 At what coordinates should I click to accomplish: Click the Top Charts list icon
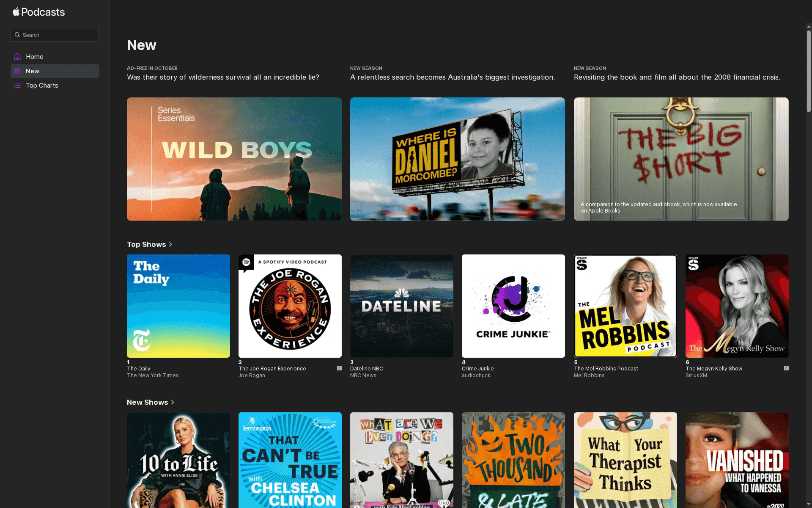tap(17, 86)
